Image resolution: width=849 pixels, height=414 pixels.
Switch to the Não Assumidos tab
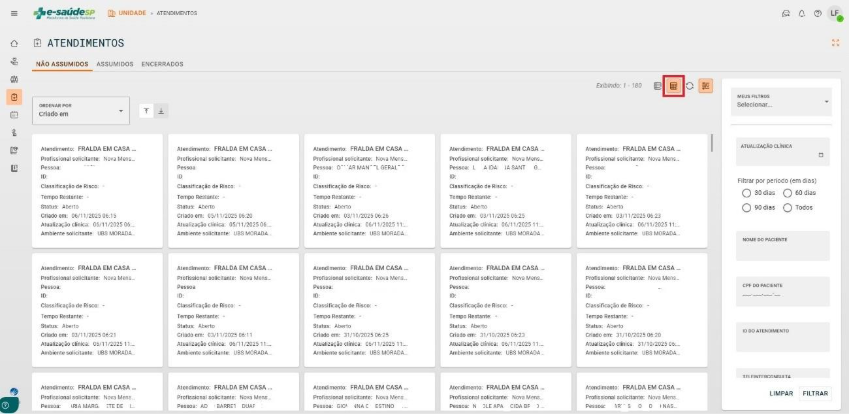click(x=62, y=64)
